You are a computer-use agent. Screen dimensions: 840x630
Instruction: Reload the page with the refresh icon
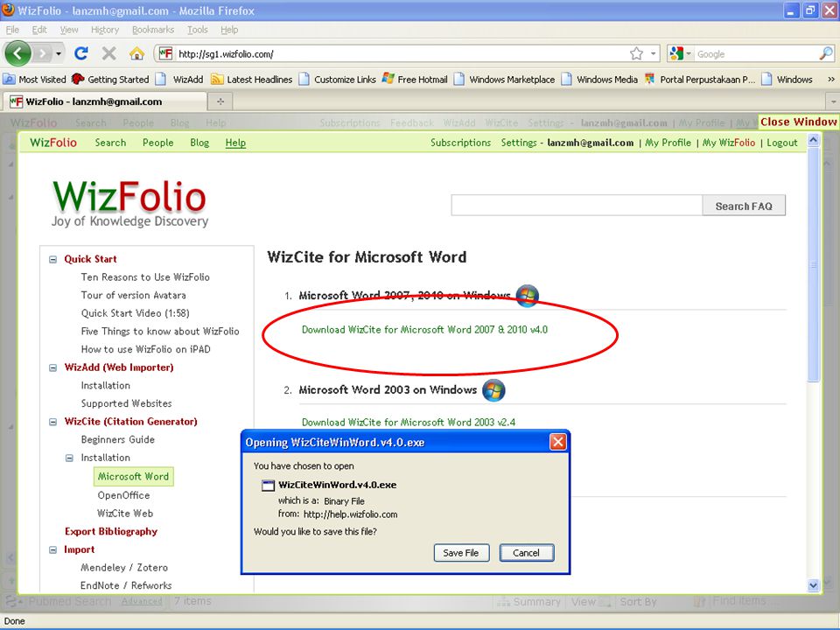pyautogui.click(x=81, y=53)
